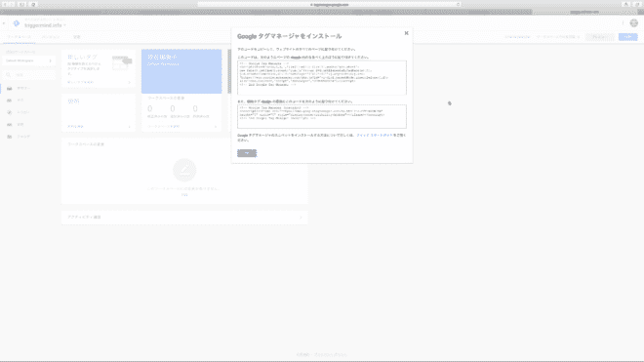644x362 pixels.
Task: Click the Now Editing workspace card
Action: 181,71
